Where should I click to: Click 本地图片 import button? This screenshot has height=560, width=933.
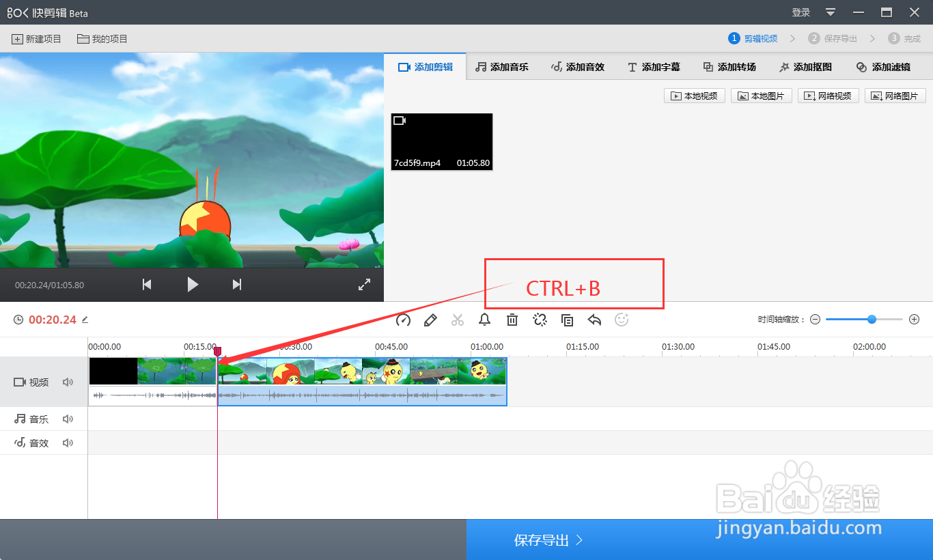point(762,96)
